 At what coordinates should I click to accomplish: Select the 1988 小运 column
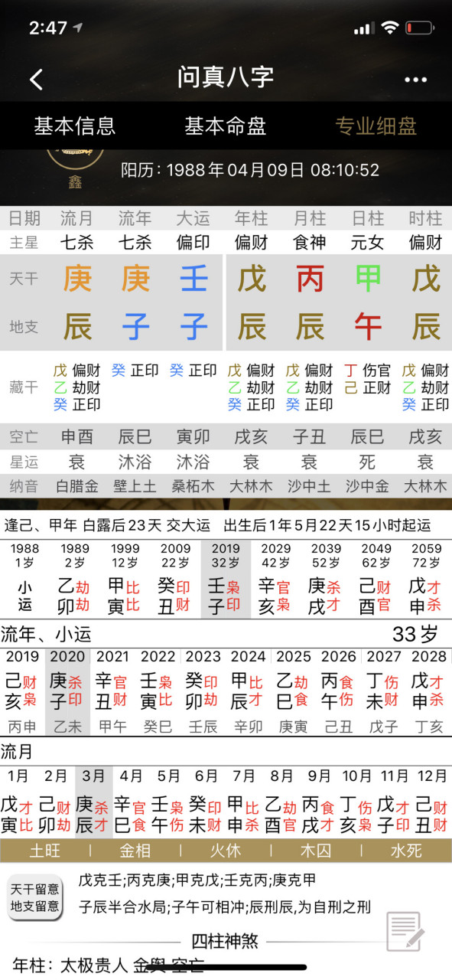point(25,580)
